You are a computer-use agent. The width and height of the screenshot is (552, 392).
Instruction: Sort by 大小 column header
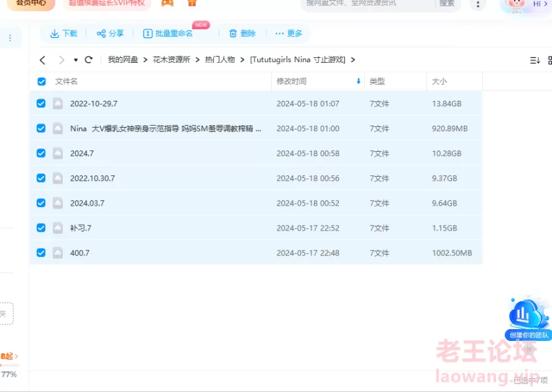click(x=440, y=81)
